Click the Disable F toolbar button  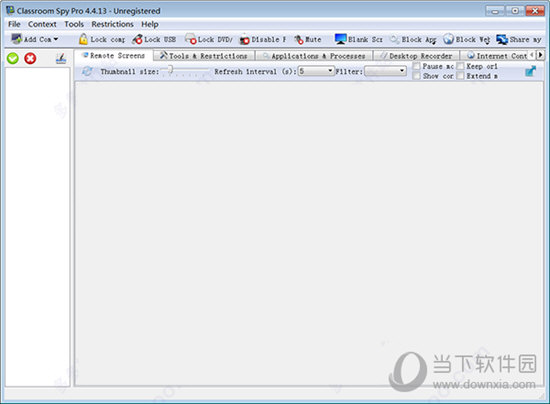click(x=263, y=39)
